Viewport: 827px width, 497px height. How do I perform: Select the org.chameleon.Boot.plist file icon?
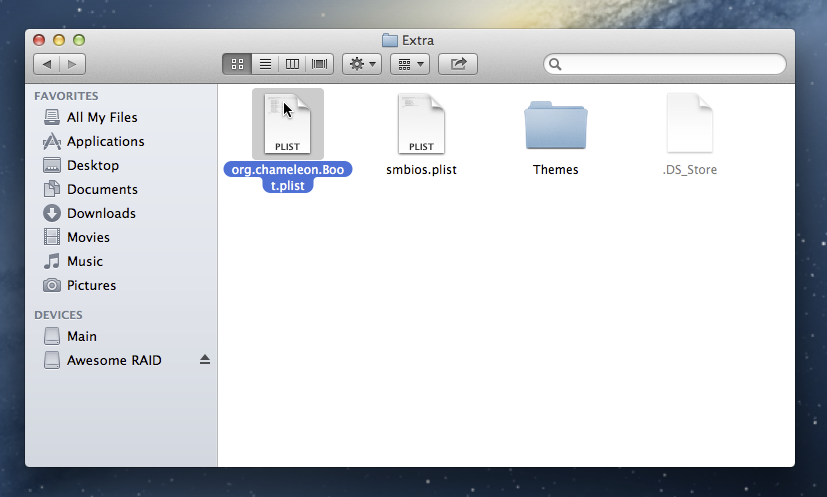[x=287, y=124]
